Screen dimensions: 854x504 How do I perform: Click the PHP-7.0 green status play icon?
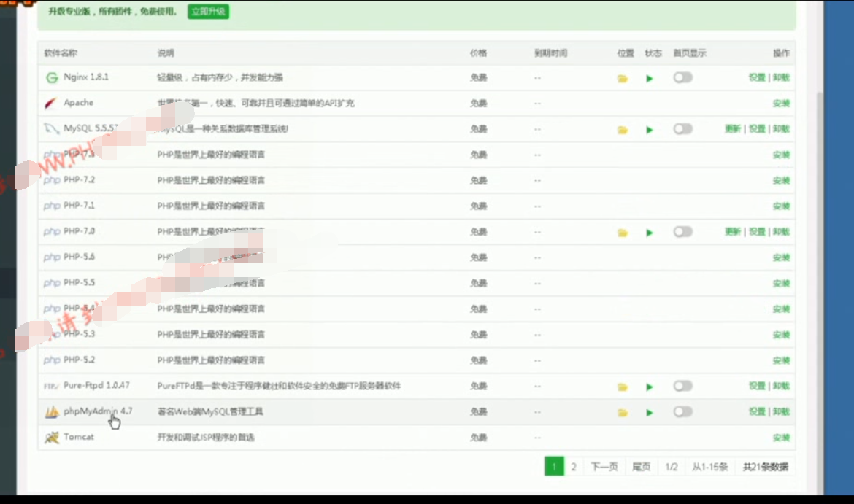coord(649,233)
